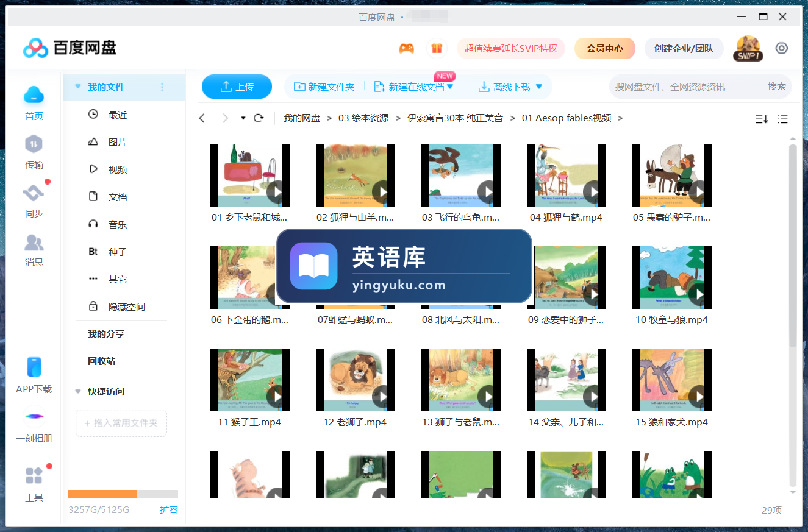Select the 14 父亲、儿子和 video thumbnail
Screen dimensions: 808x532
567,380
